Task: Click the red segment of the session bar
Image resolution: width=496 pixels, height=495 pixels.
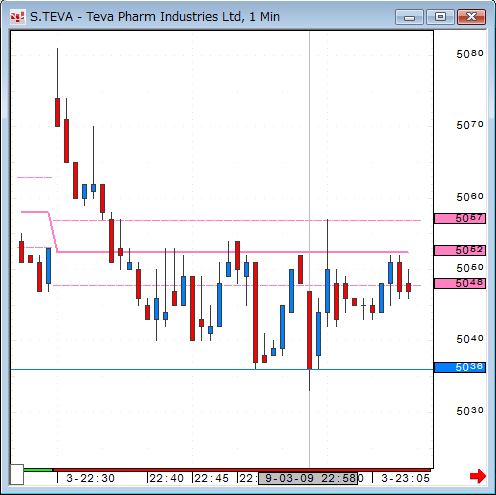Action: pyautogui.click(x=242, y=470)
